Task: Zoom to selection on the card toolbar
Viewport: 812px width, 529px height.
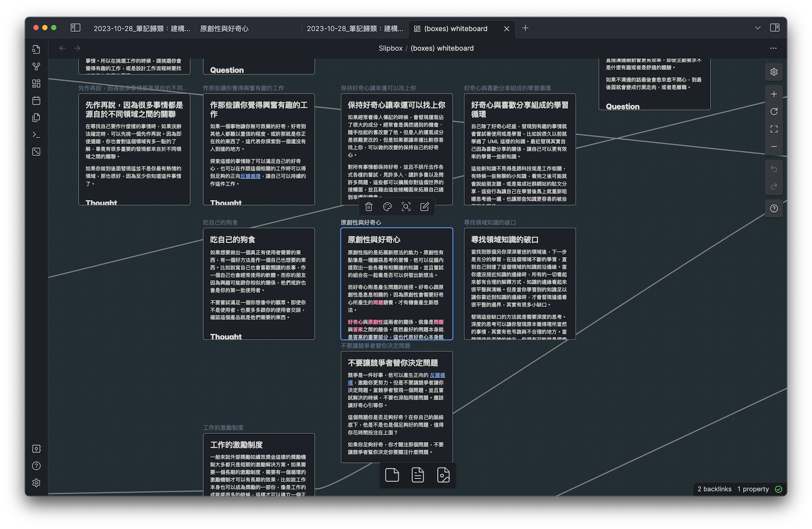Action: click(x=406, y=207)
